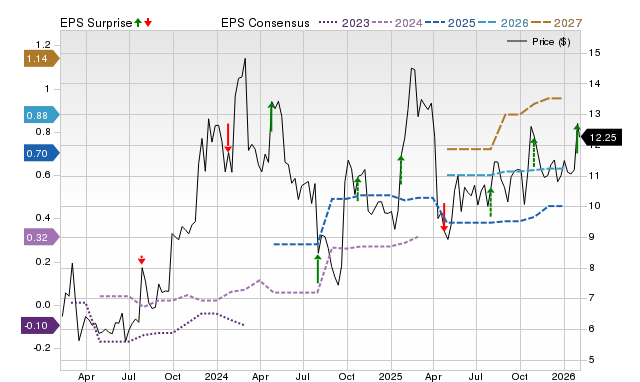This screenshot has width=640, height=382.
Task: Click the 8 label on price axis
Action: [591, 268]
